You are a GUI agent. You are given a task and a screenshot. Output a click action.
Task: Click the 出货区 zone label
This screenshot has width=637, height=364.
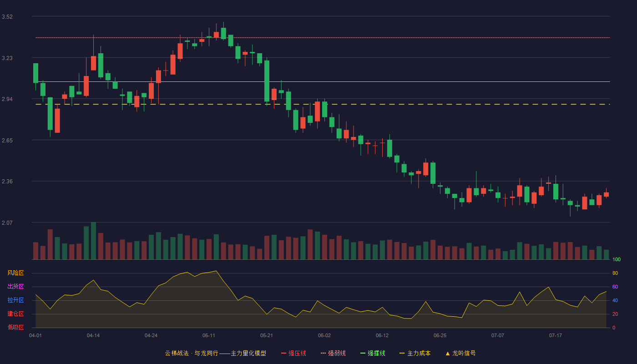point(16,287)
